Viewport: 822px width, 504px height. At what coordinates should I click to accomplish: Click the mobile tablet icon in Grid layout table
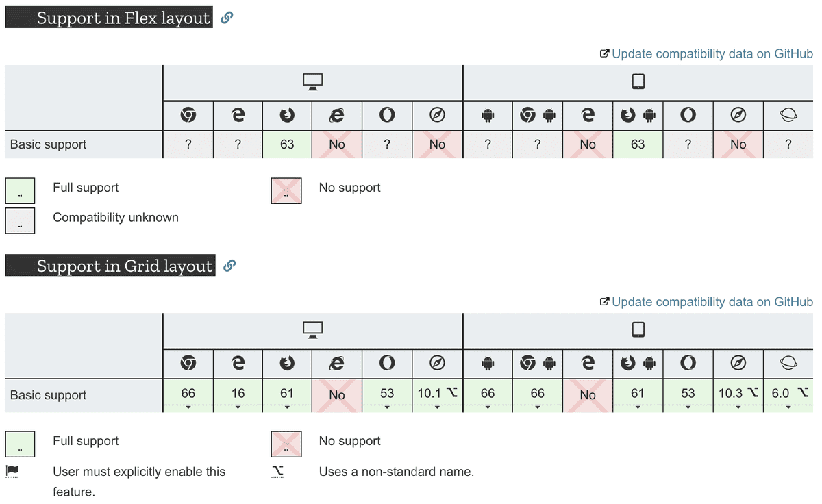[x=638, y=330]
